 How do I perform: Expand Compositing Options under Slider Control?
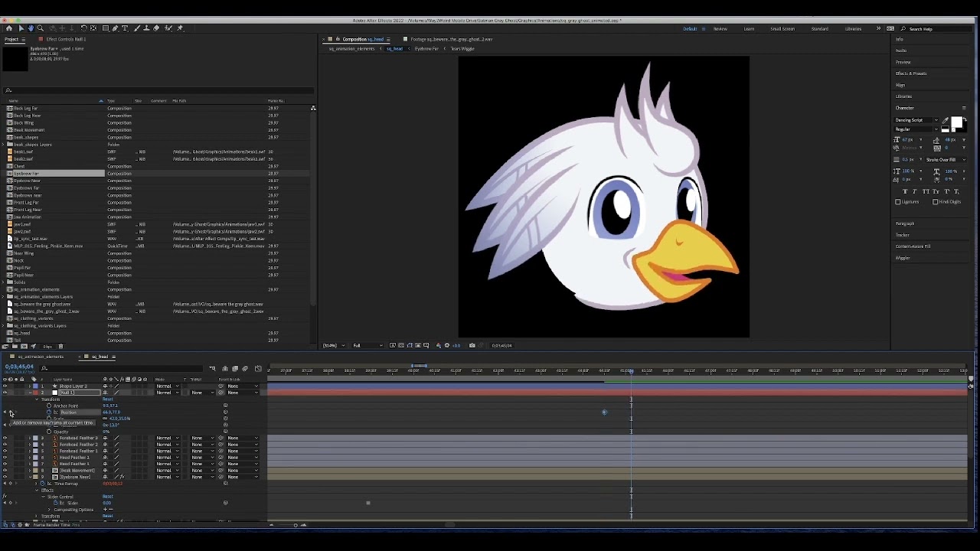pos(49,510)
